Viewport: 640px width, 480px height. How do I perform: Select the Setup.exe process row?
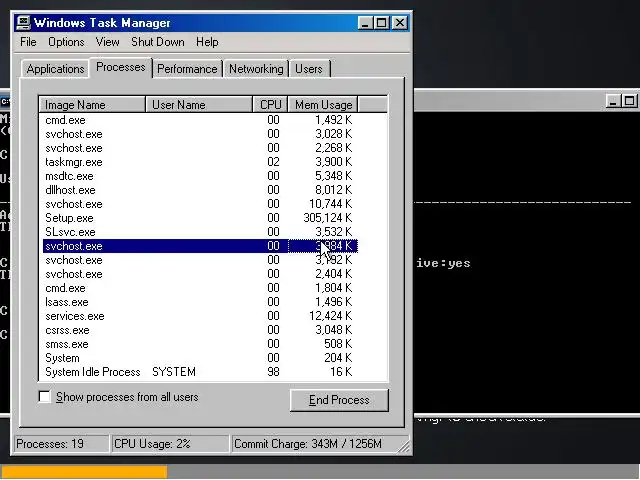[x=200, y=218]
